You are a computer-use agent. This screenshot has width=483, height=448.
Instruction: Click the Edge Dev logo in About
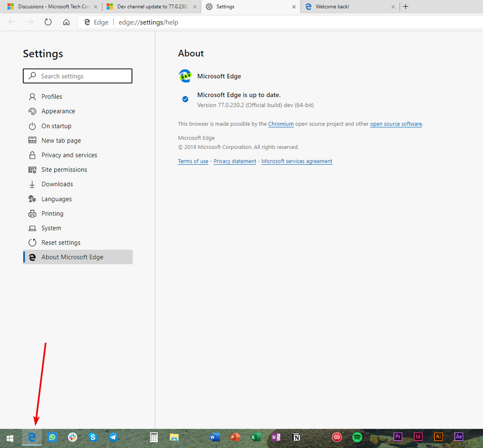coord(185,76)
